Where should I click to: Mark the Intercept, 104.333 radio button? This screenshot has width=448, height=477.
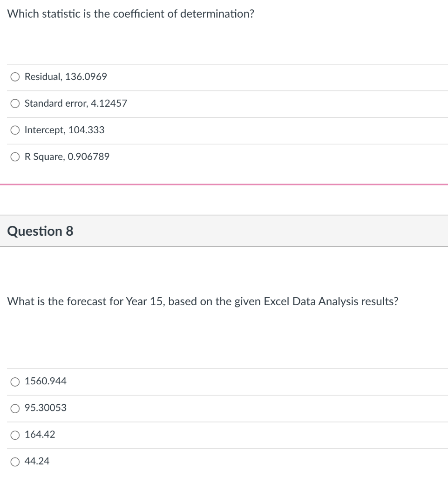coord(15,130)
